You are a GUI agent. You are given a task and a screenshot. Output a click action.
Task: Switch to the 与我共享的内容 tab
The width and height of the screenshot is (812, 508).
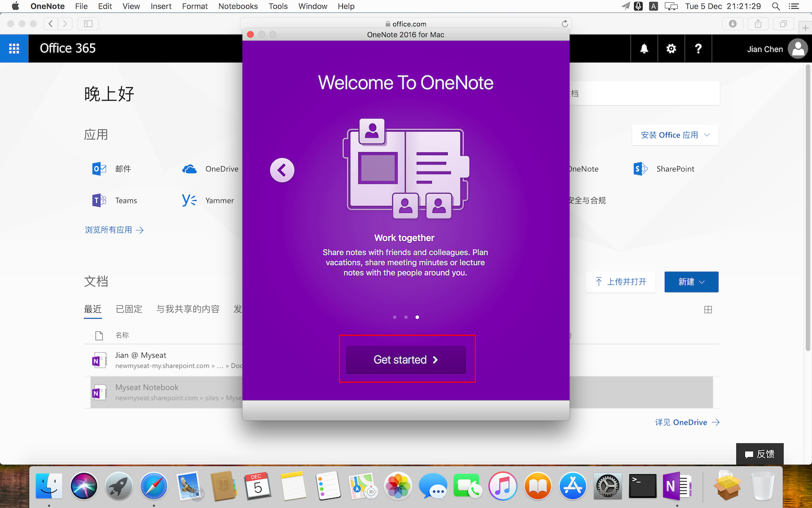point(188,309)
